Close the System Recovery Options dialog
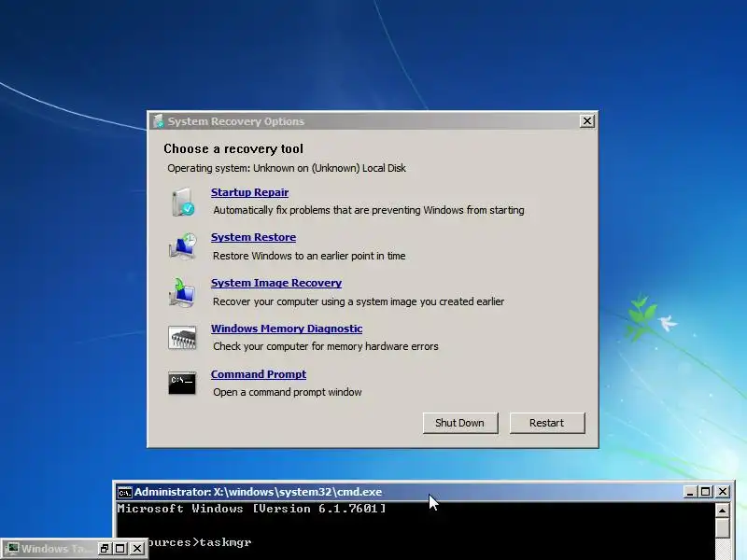The image size is (747, 560). (587, 121)
